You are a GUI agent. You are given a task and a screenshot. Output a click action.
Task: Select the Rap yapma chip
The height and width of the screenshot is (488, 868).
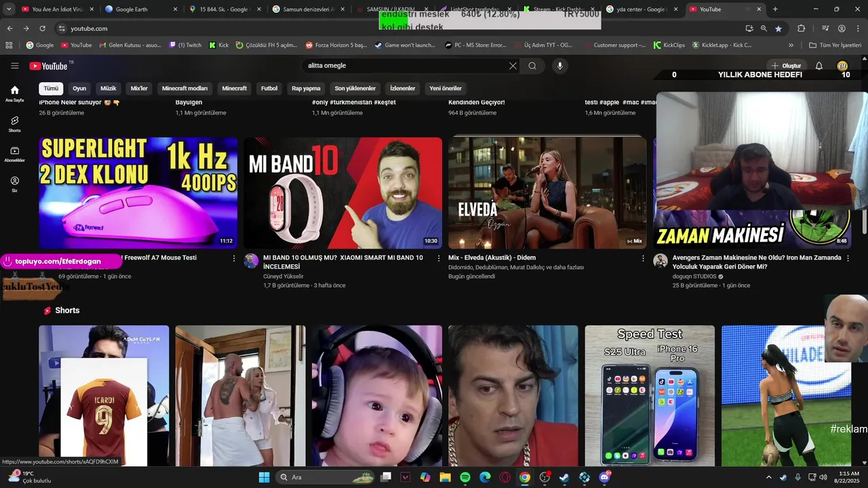[x=306, y=89]
